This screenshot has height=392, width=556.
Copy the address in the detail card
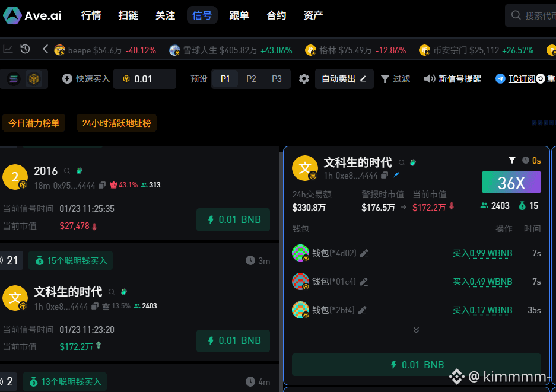tap(385, 175)
